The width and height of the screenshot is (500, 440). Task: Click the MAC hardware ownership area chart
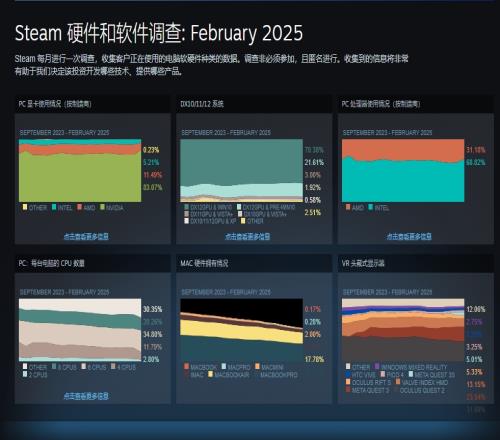pos(242,330)
